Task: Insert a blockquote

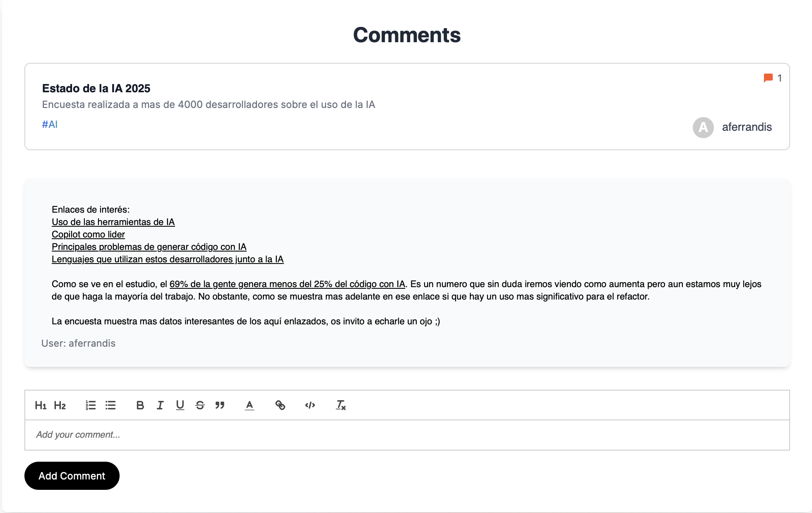Action: 220,405
